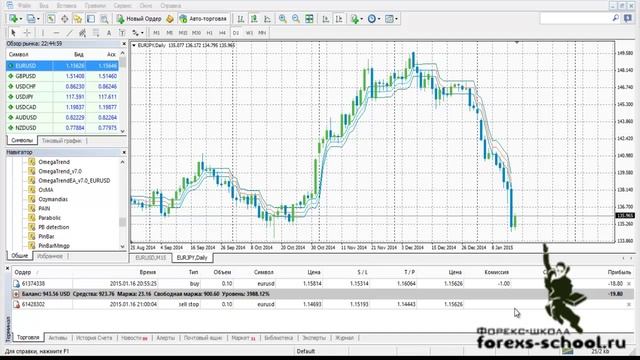Switch chart to line chart type

click(x=267, y=19)
